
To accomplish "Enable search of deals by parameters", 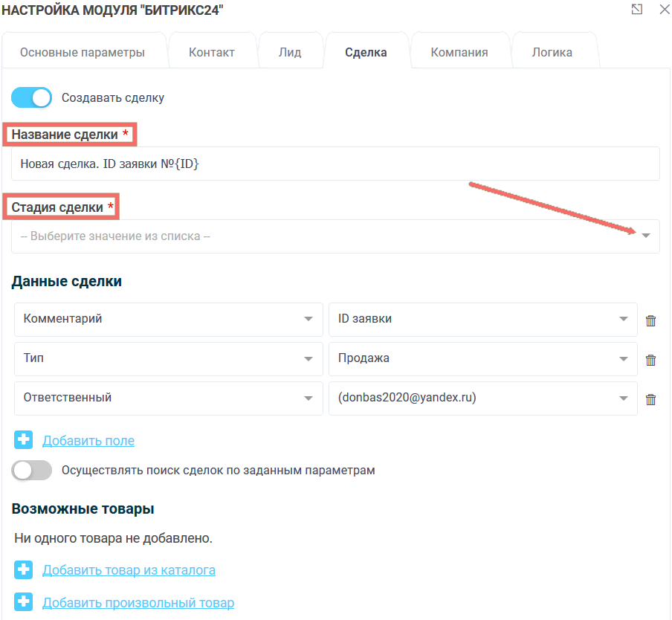I will [x=32, y=471].
